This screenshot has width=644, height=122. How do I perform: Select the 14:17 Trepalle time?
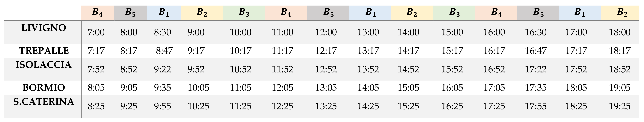408,51
